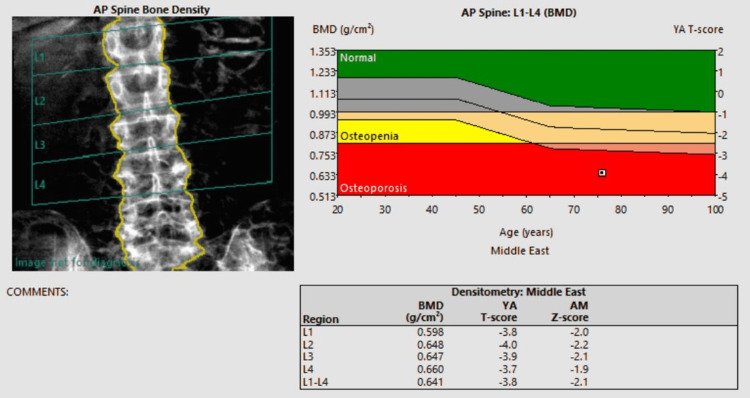Click the AM Z-score column header
The height and width of the screenshot is (398, 750).
tap(570, 311)
